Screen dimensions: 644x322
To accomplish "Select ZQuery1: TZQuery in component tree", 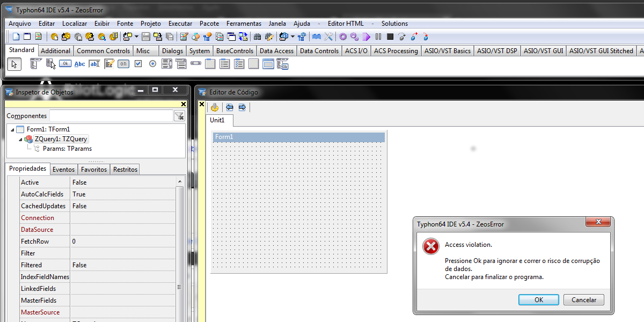I will point(61,139).
